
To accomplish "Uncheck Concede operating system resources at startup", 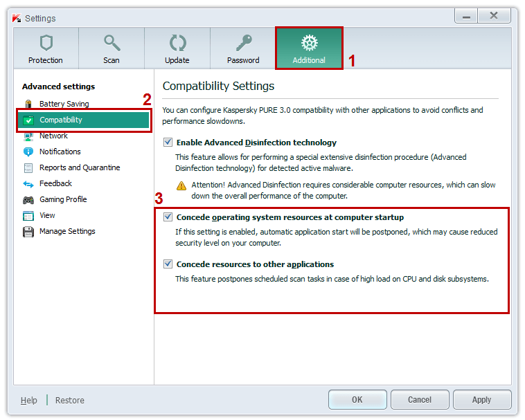I will pyautogui.click(x=168, y=217).
